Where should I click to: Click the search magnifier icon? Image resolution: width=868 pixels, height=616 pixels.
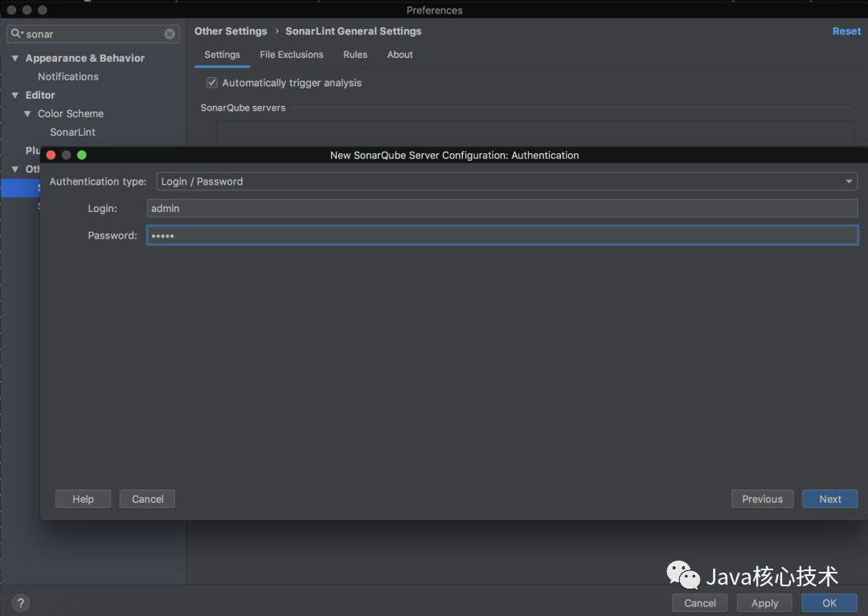click(16, 33)
